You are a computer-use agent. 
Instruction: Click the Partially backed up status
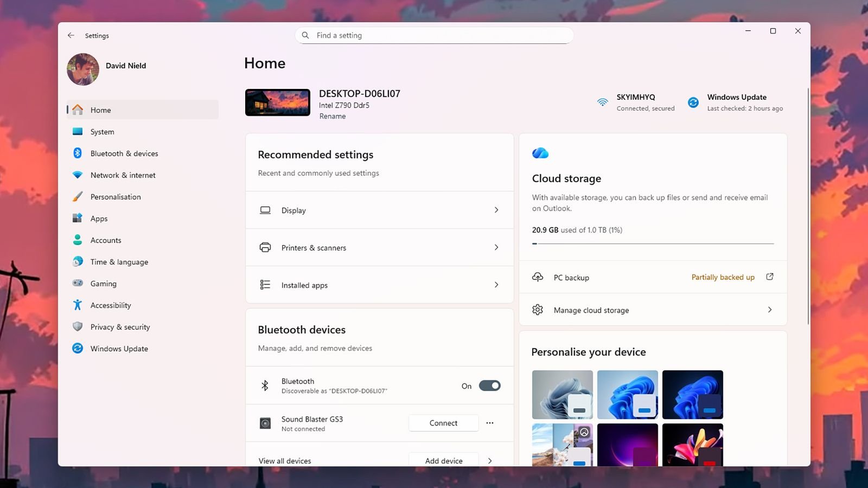(723, 277)
